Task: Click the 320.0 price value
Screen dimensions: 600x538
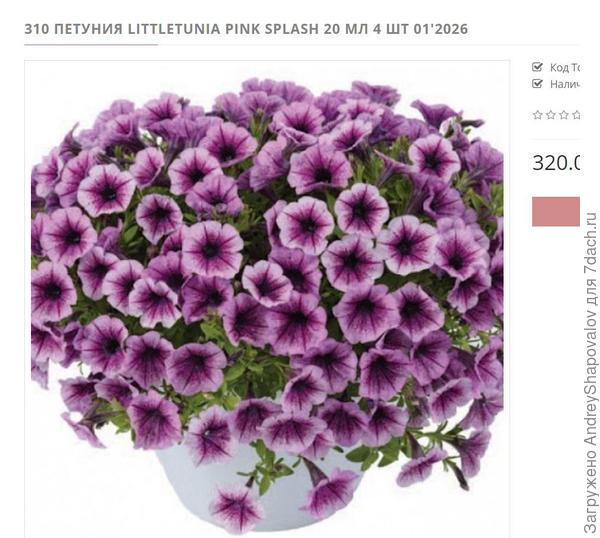Action: pyautogui.click(x=555, y=163)
